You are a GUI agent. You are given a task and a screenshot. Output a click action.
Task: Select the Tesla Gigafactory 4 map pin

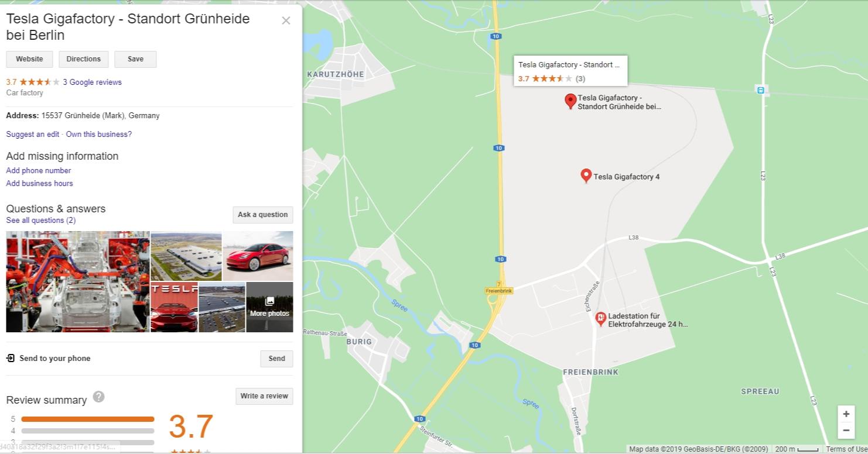pos(586,176)
